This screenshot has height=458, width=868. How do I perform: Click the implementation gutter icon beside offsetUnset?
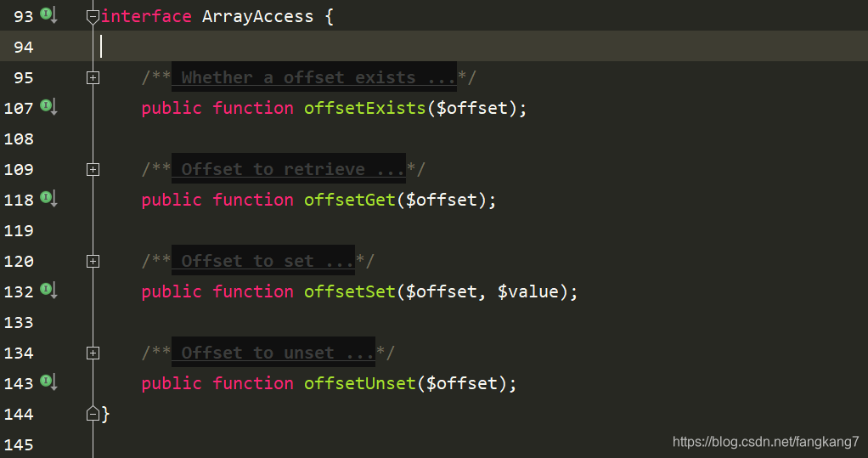(48, 382)
